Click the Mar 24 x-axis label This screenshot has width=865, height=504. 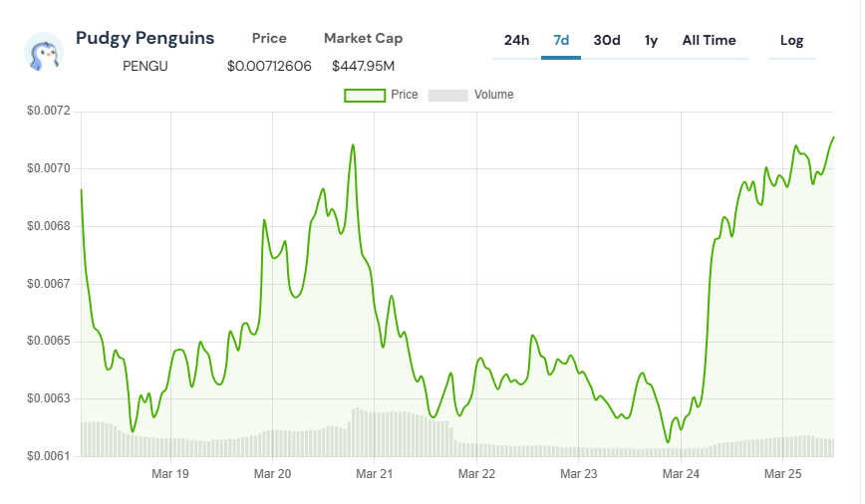click(x=681, y=474)
